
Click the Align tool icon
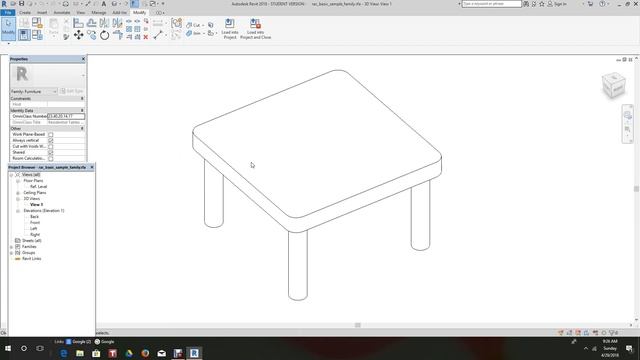click(x=78, y=23)
